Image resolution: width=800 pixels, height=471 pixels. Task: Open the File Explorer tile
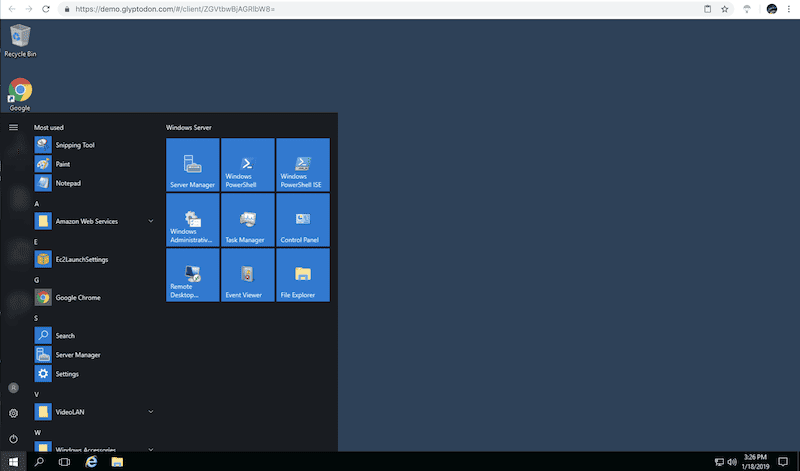303,275
